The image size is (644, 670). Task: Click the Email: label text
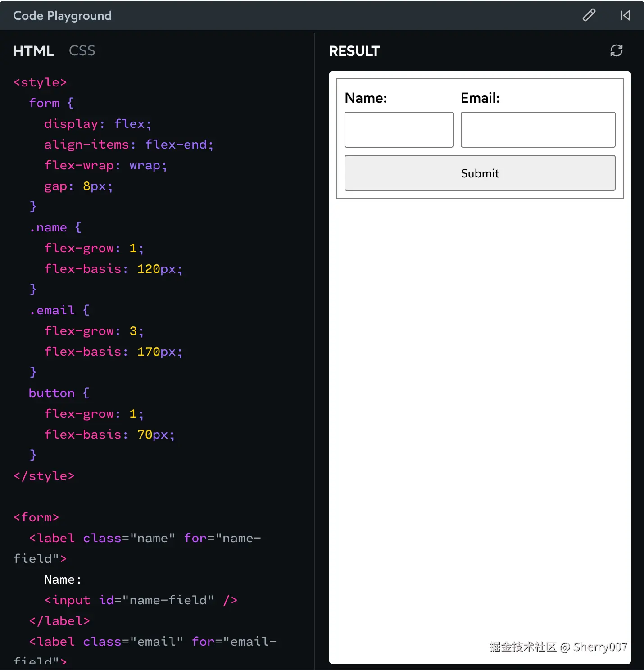(480, 98)
